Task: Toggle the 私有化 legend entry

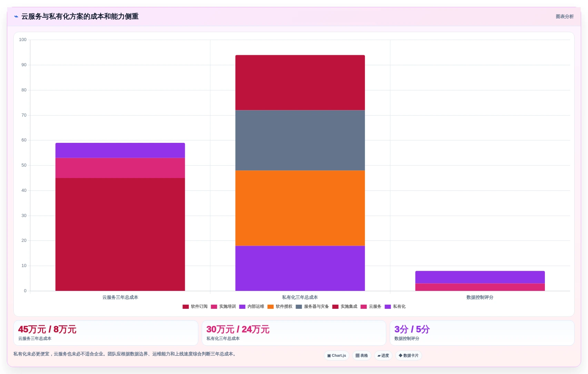Action: click(x=395, y=306)
